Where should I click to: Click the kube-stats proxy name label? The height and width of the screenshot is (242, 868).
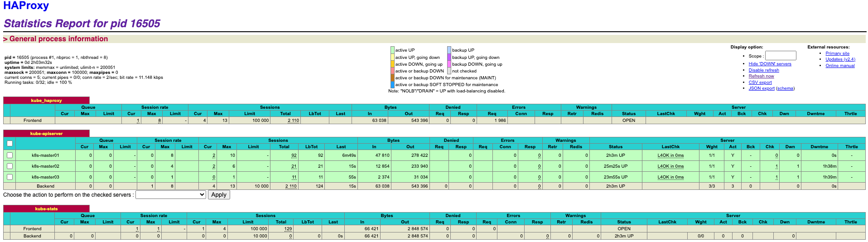tap(46, 209)
